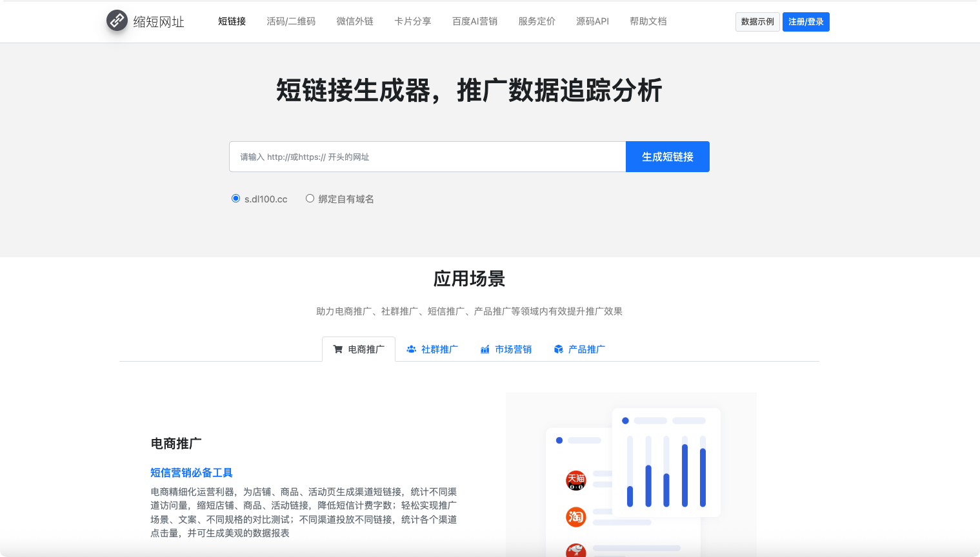Select the s.dl100.cc domain radio button
This screenshot has height=557, width=980.
235,199
